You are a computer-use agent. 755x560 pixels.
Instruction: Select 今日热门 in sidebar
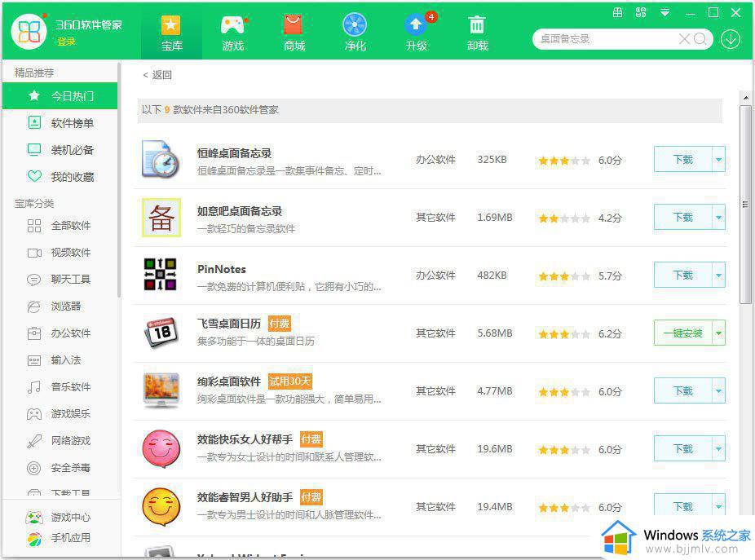pyautogui.click(x=60, y=96)
